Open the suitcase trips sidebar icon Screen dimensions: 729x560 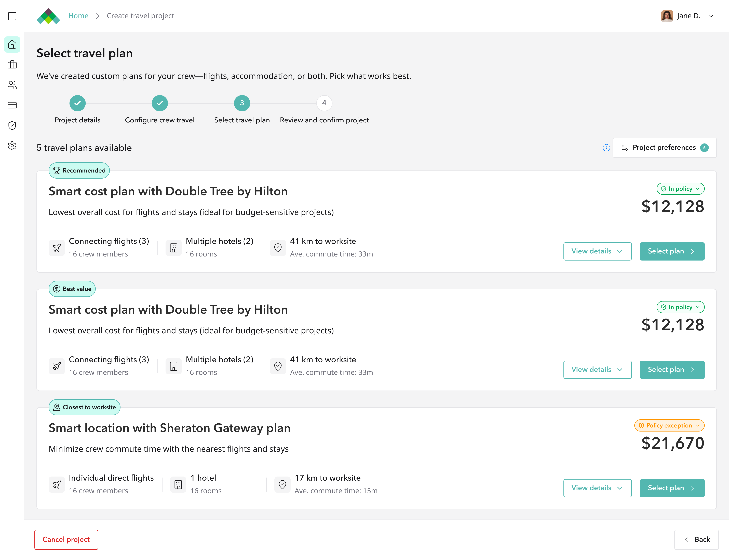coord(12,65)
